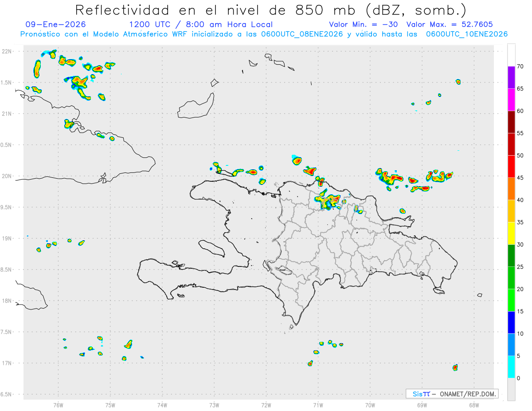Click the bright red 45–50 dBZ colorbar segment
The image size is (532, 411).
(511, 167)
